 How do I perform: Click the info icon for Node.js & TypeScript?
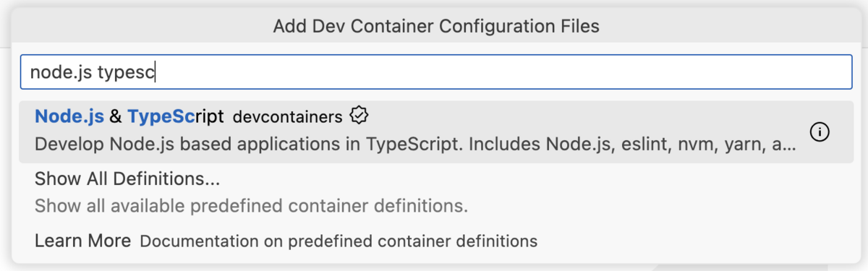(x=820, y=132)
